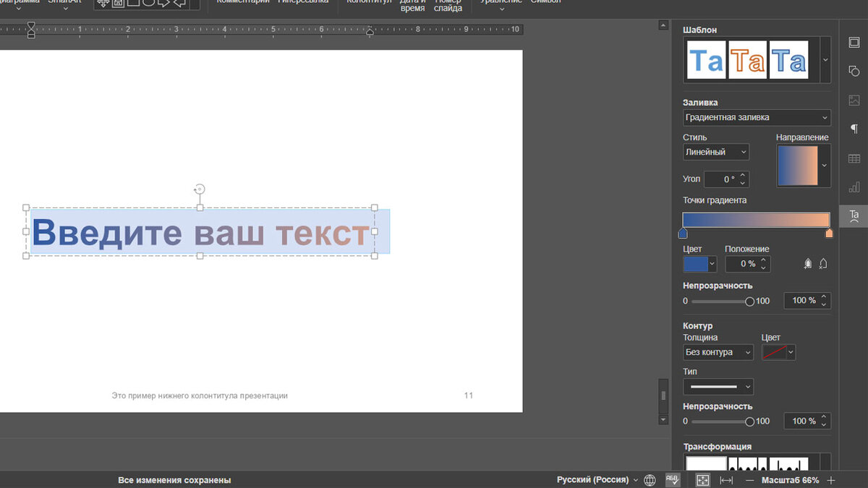Click the Все изменения сохранены status text
This screenshot has height=488, width=868.
click(x=174, y=480)
